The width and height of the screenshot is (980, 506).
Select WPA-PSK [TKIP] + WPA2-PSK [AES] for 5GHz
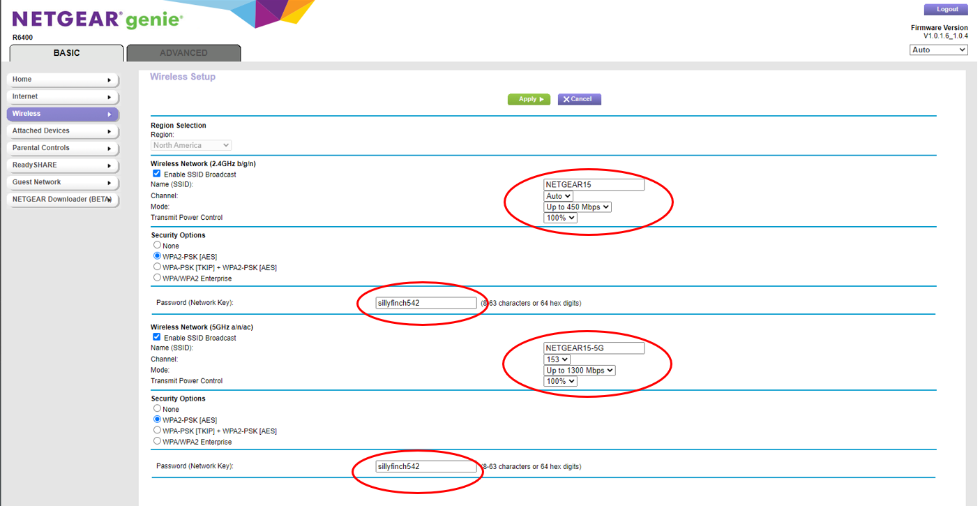(157, 430)
